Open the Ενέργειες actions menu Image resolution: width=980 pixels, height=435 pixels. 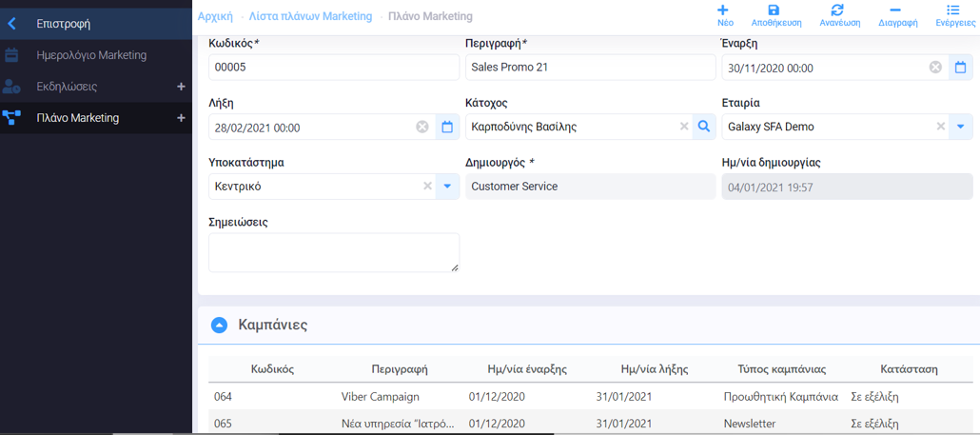952,10
